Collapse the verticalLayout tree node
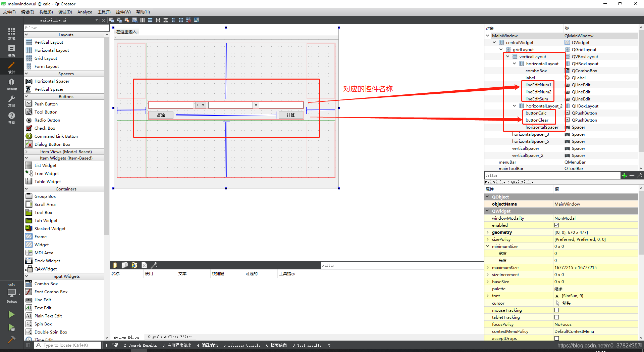 tap(508, 57)
